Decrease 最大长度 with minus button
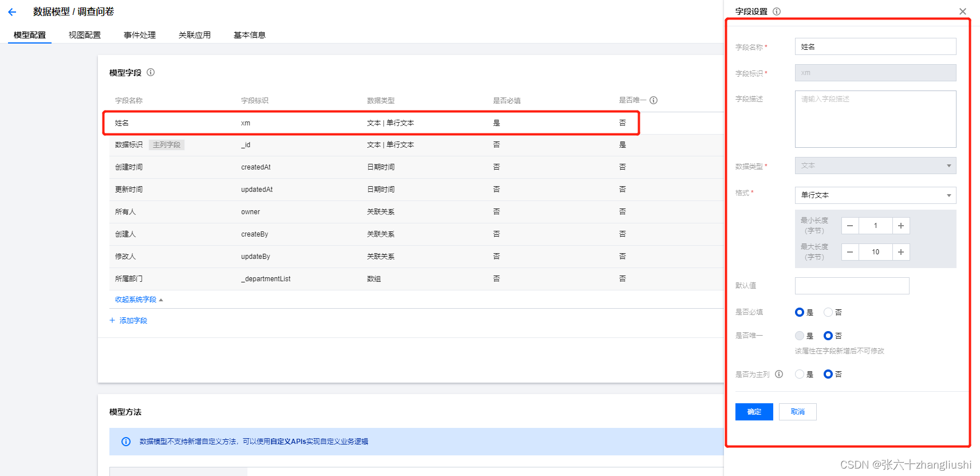The width and height of the screenshot is (980, 476). click(850, 252)
